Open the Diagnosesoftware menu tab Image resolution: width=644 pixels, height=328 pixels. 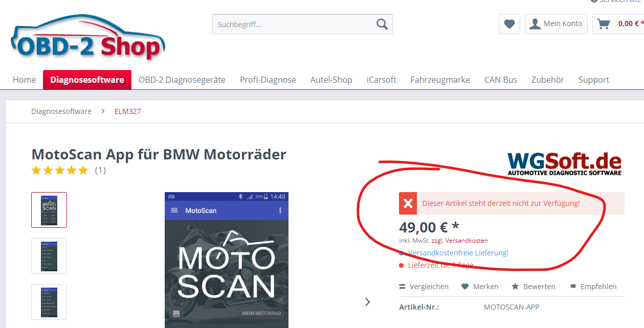pyautogui.click(x=87, y=80)
